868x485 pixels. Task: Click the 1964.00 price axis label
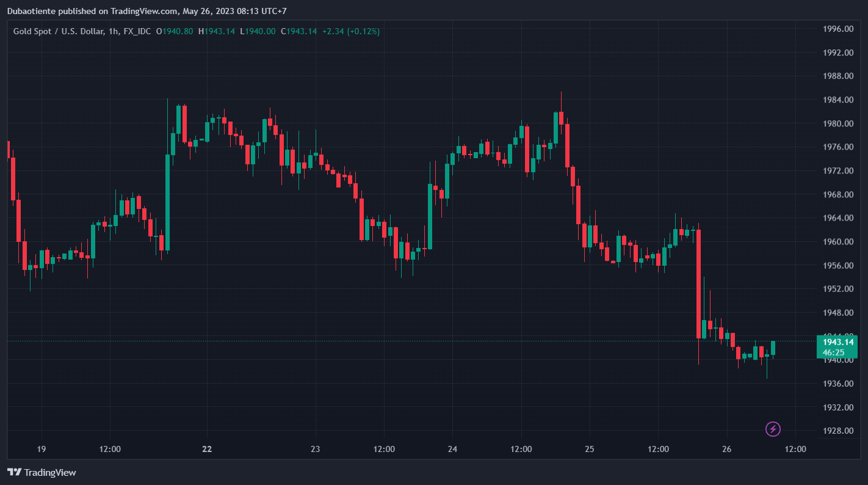[837, 218]
